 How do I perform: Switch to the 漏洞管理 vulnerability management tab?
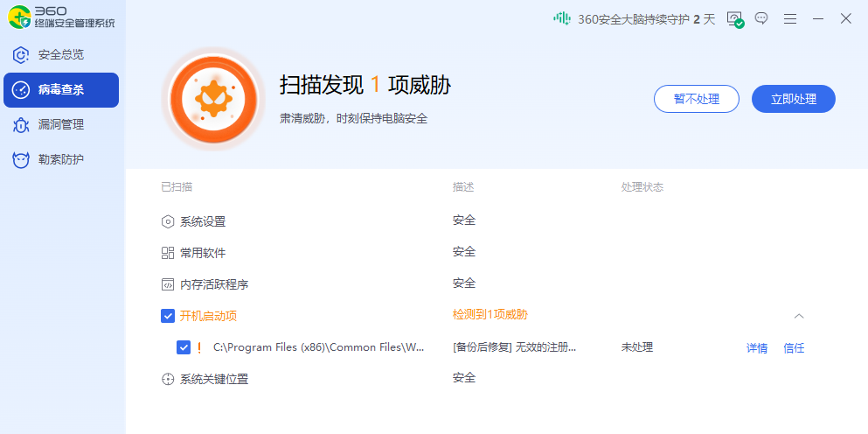[x=61, y=124]
